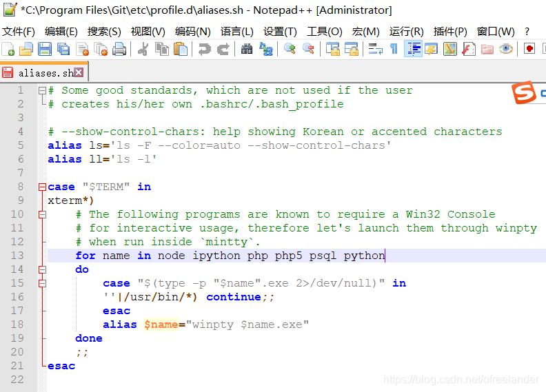Open the 编码(N) menu
Viewport: 546px width, 392px height.
coord(192,32)
